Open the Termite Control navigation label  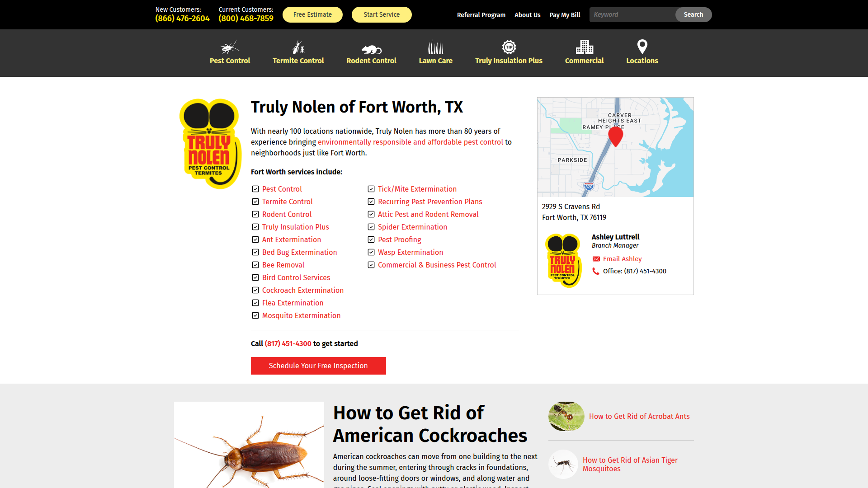(298, 61)
